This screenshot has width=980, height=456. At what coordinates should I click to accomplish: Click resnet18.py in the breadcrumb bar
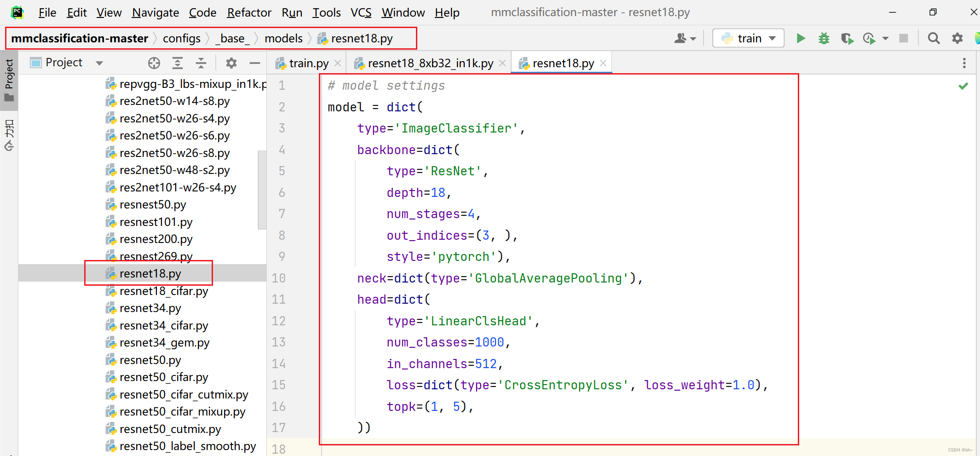tap(356, 38)
